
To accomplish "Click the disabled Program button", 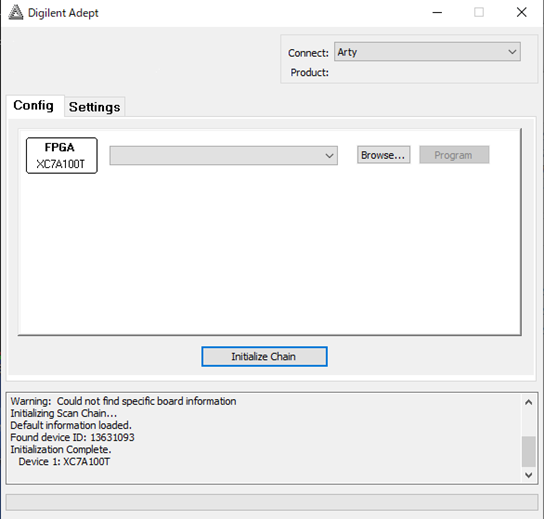I will (x=454, y=155).
